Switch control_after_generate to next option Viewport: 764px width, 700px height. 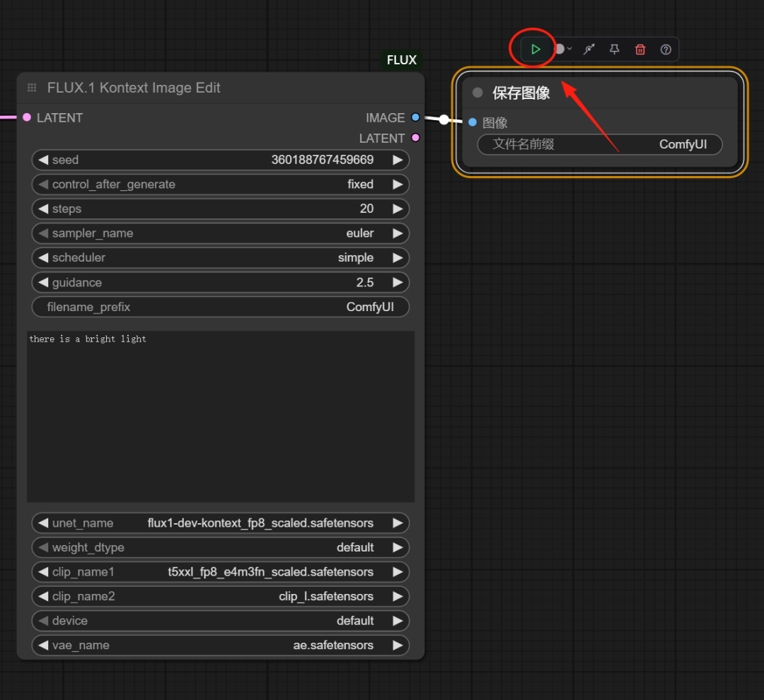click(398, 184)
